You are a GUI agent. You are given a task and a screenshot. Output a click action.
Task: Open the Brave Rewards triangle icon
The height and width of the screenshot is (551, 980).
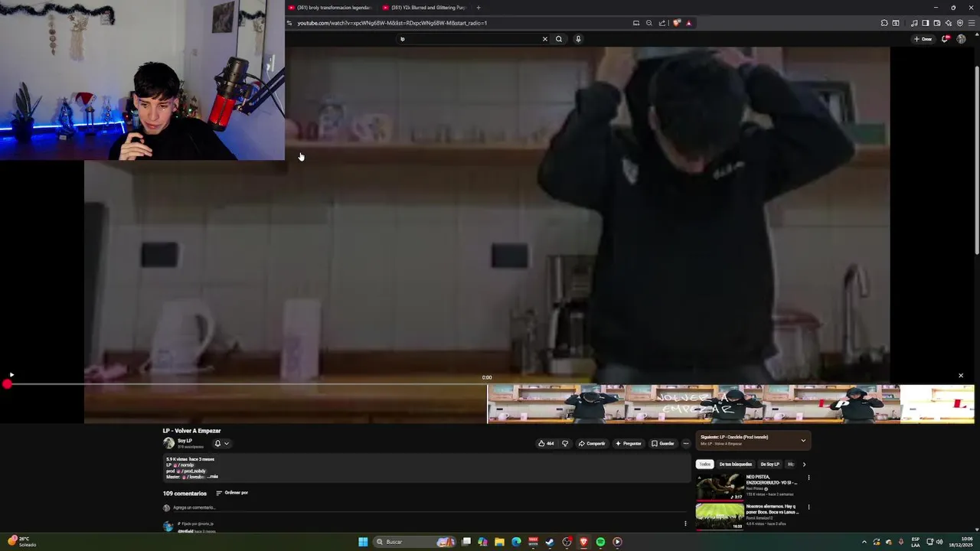(688, 23)
